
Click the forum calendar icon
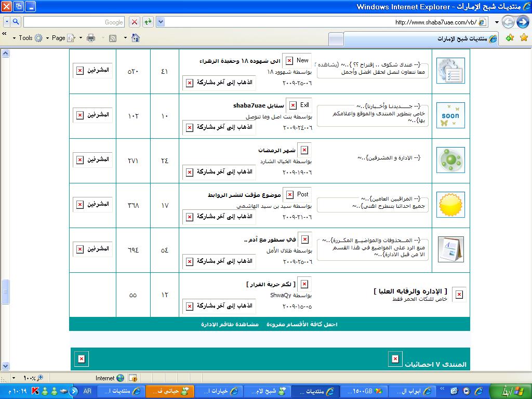click(450, 249)
